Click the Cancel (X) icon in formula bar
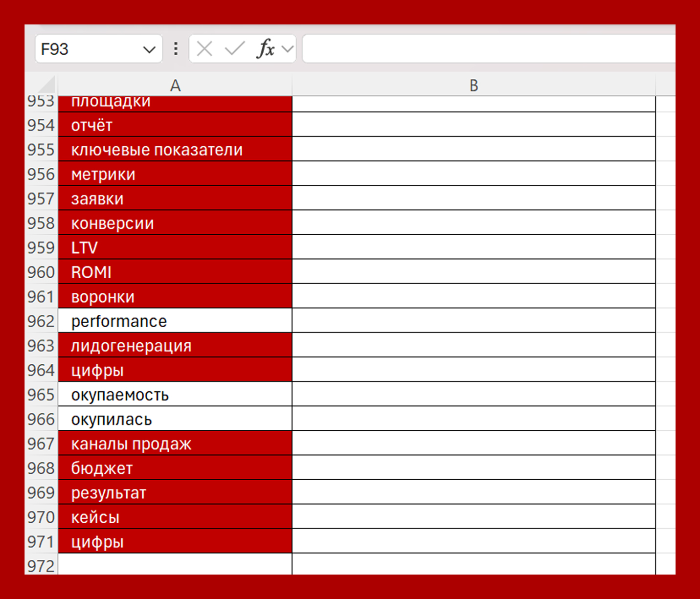The height and width of the screenshot is (599, 700). click(x=204, y=49)
